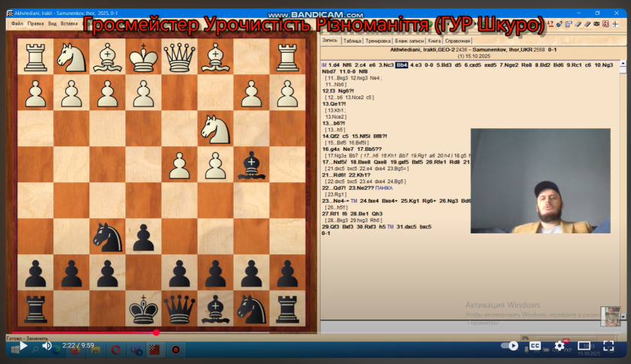Open video settings gear
The height and width of the screenshot is (364, 631).
[x=560, y=346]
